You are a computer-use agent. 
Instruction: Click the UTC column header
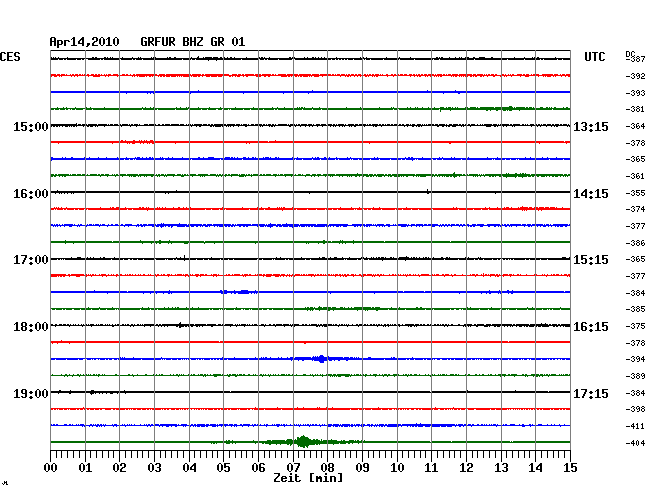click(x=594, y=57)
